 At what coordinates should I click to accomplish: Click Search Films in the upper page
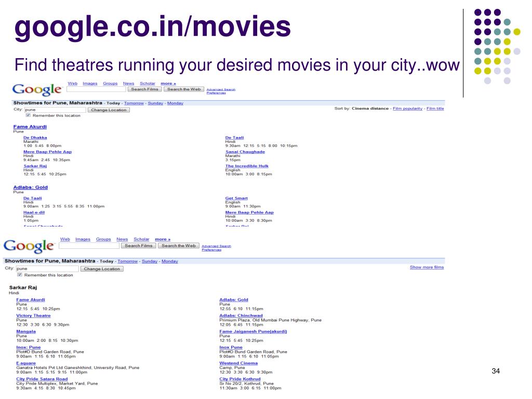145,89
